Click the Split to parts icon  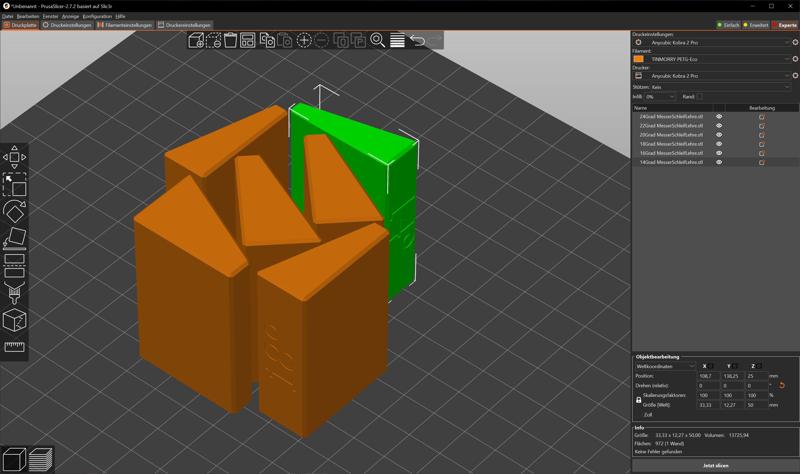[358, 40]
